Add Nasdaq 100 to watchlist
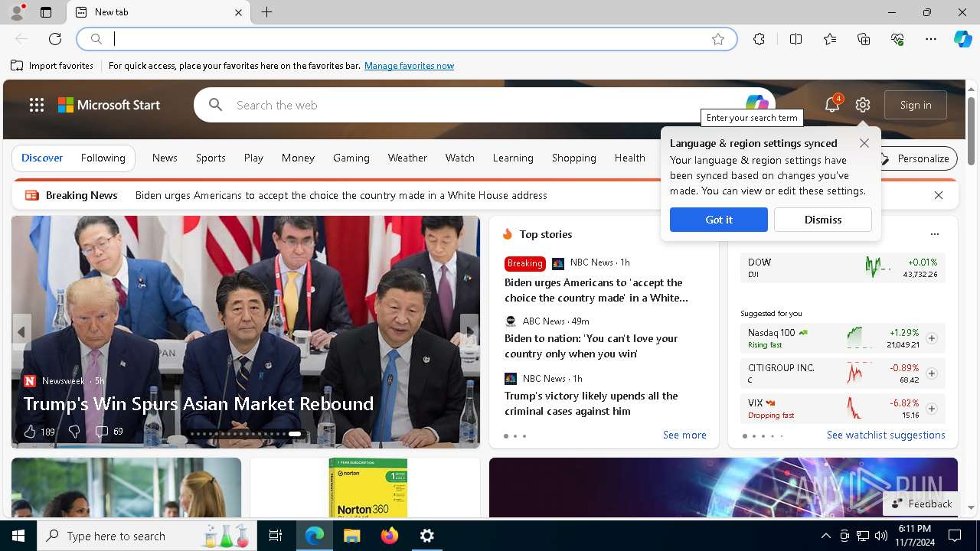Viewport: 980px width, 551px height. point(932,338)
